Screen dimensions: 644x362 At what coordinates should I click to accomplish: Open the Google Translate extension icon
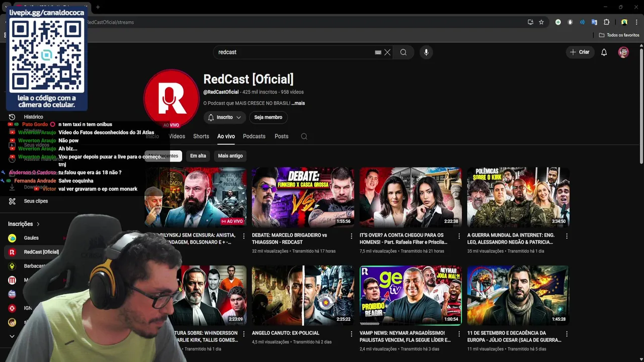pos(594,22)
